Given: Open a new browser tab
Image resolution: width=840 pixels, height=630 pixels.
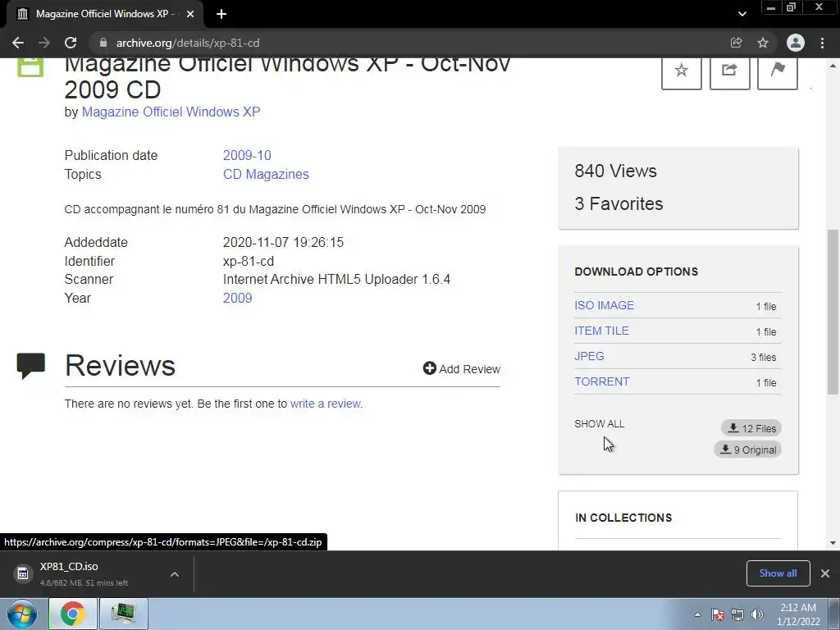Looking at the screenshot, I should pos(221,14).
